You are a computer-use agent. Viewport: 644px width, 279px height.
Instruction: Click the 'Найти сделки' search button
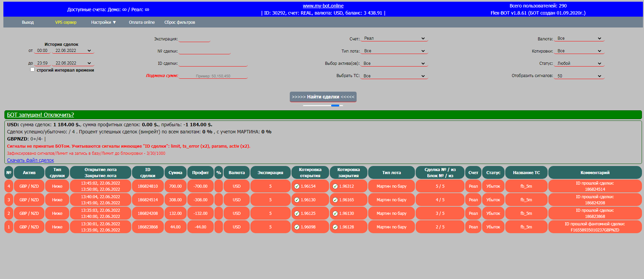(323, 97)
